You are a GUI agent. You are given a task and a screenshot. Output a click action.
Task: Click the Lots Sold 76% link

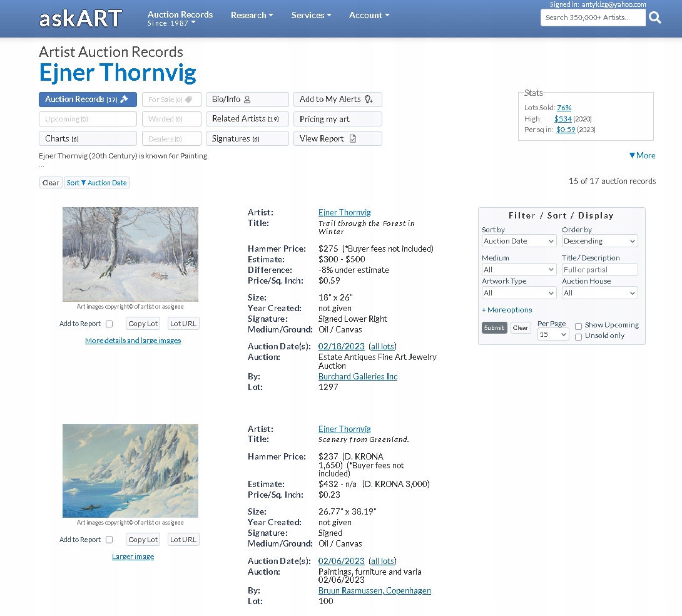click(x=564, y=108)
